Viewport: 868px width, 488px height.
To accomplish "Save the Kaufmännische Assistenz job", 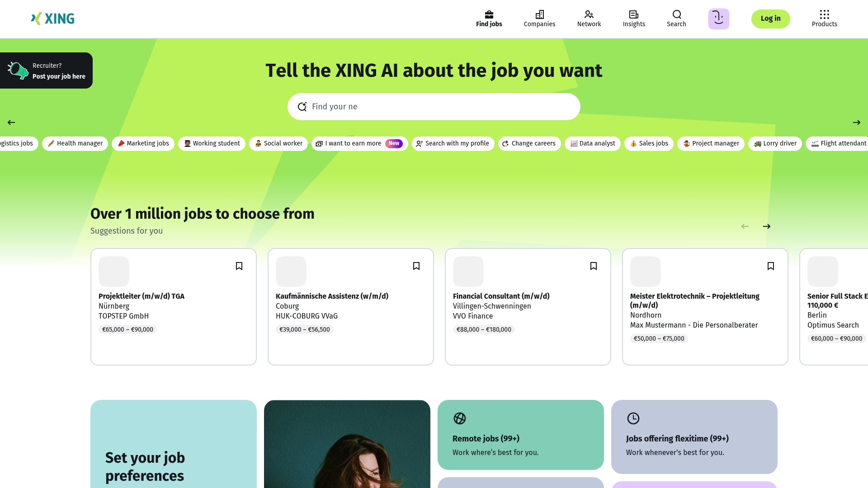I will (416, 266).
